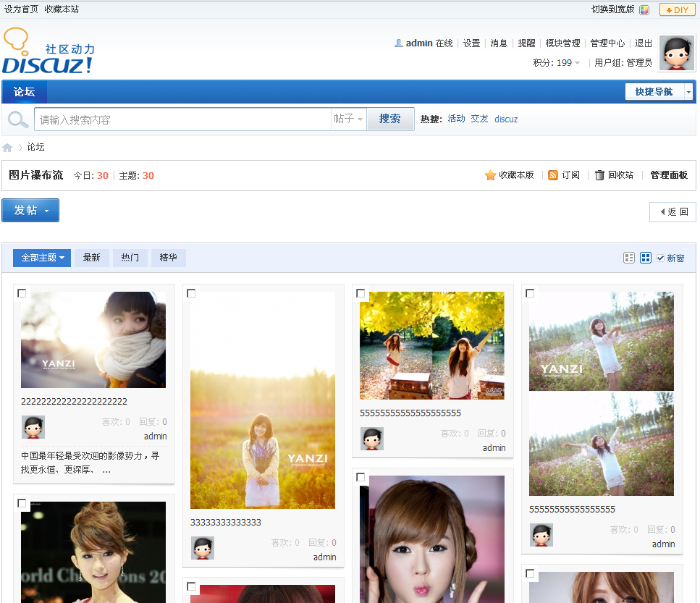The height and width of the screenshot is (603, 700).
Task: Open the style color picker icon
Action: point(644,10)
